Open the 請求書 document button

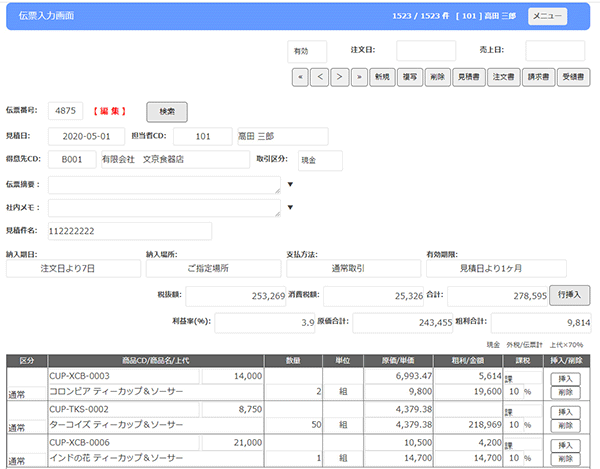(x=538, y=77)
